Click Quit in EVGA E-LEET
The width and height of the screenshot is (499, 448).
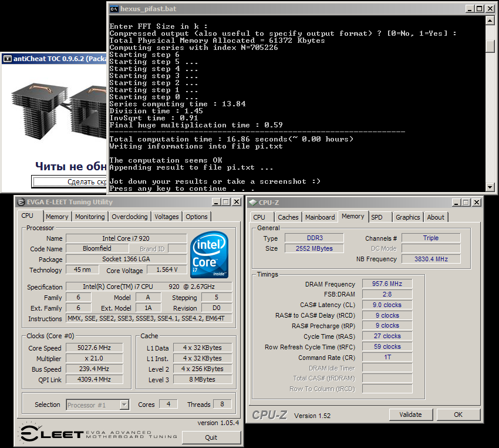click(211, 437)
